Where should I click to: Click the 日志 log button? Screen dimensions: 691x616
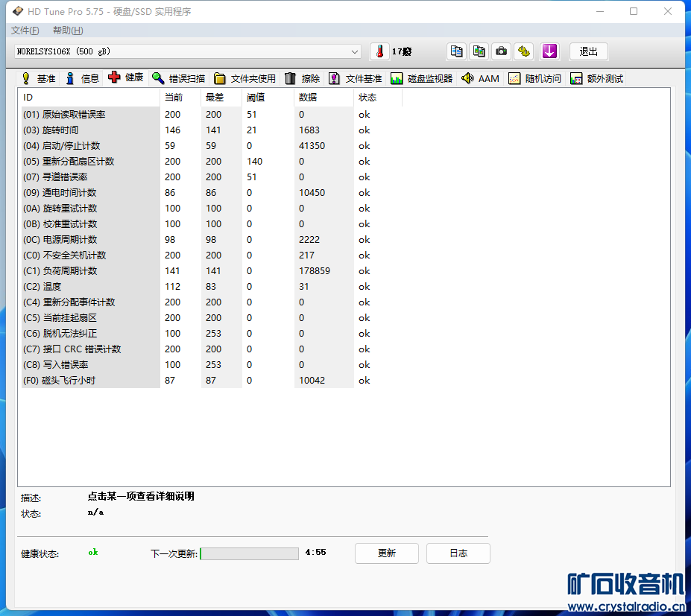pos(458,553)
